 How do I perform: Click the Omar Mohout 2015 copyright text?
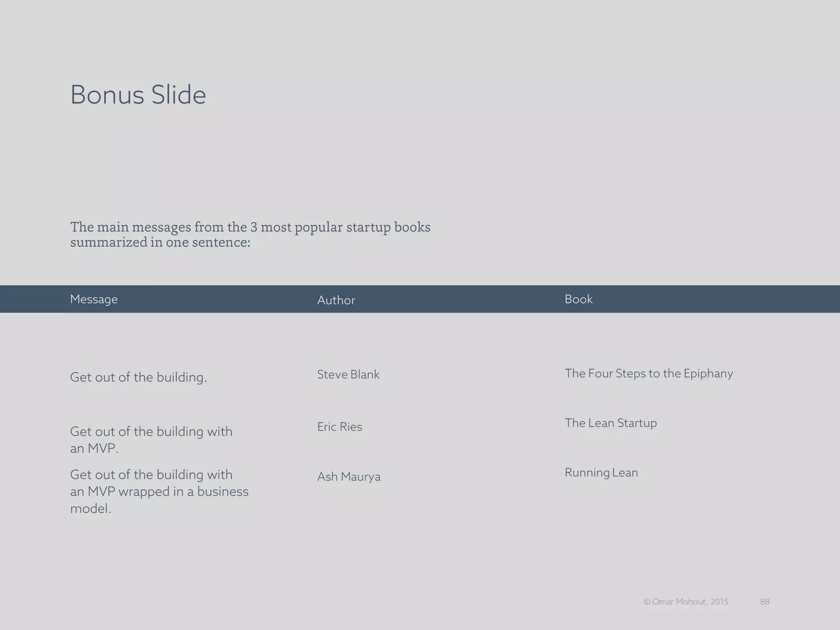[x=686, y=602]
